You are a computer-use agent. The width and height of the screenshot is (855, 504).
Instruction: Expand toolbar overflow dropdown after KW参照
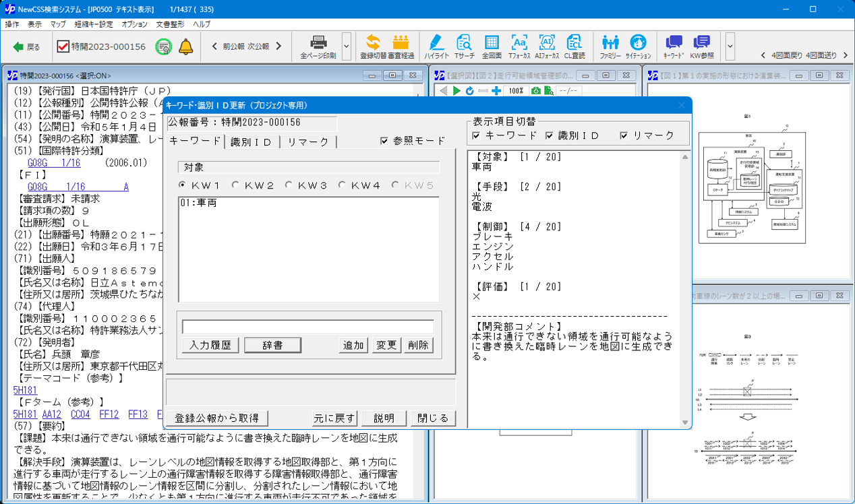tap(730, 46)
